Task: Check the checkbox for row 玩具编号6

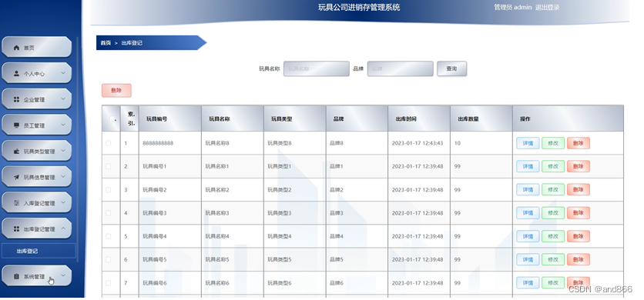Action: 109,283
